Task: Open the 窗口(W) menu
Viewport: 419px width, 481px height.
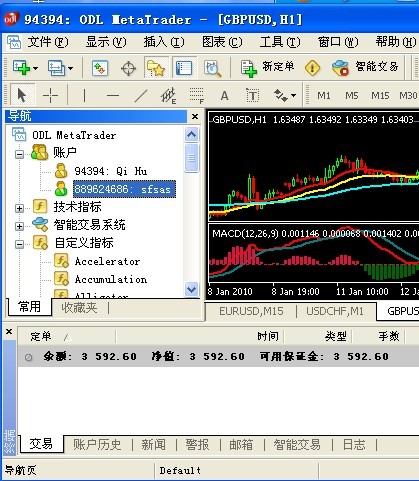Action: (338, 42)
